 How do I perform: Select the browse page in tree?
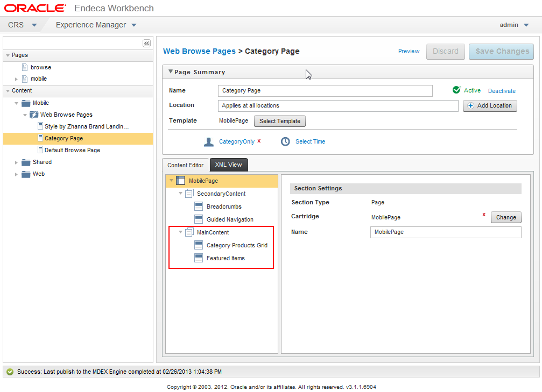click(x=41, y=67)
